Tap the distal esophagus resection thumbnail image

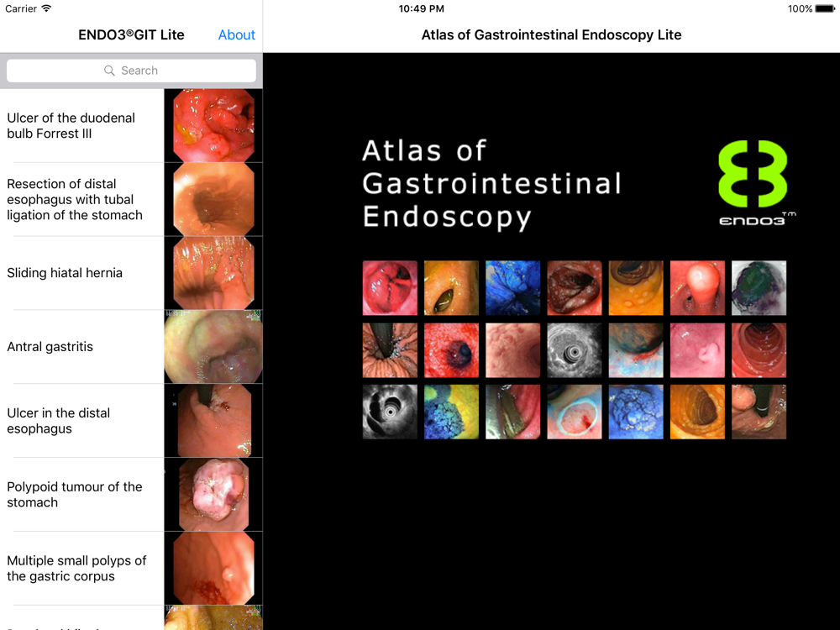(x=213, y=199)
